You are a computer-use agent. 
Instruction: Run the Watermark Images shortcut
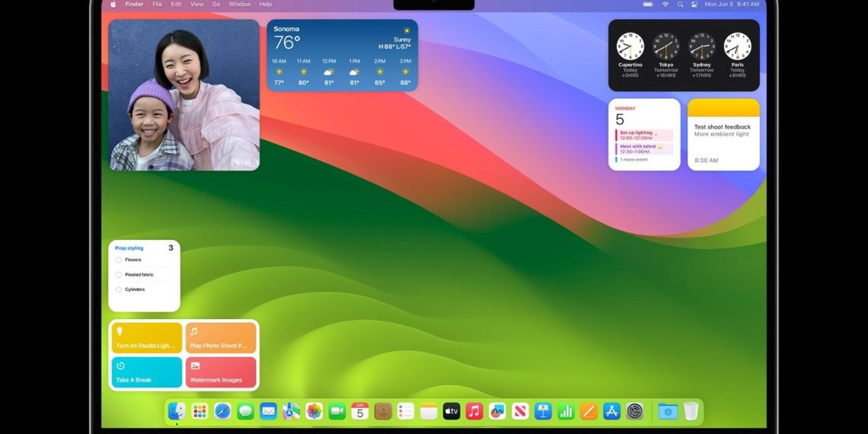221,372
